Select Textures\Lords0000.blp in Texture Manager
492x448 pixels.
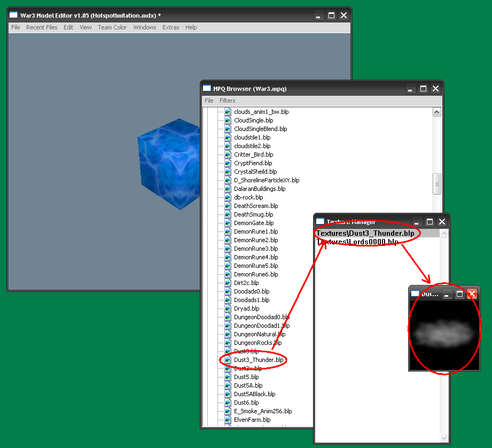click(357, 242)
